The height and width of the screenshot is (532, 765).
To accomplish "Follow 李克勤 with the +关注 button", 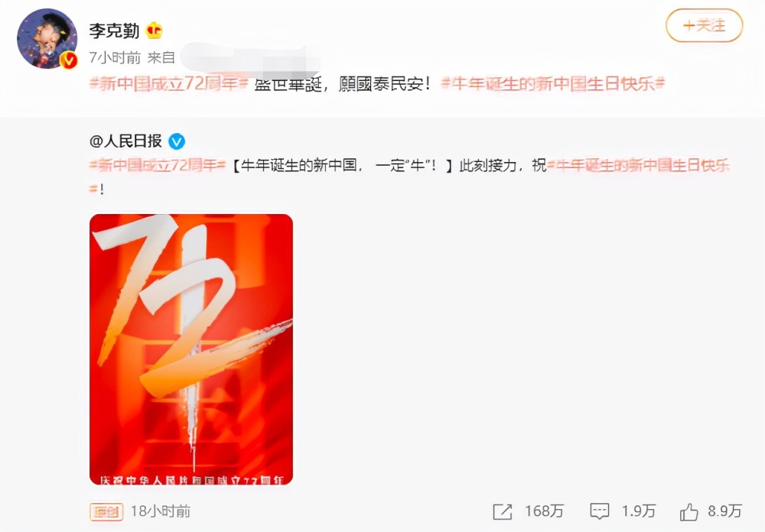I will (x=704, y=25).
